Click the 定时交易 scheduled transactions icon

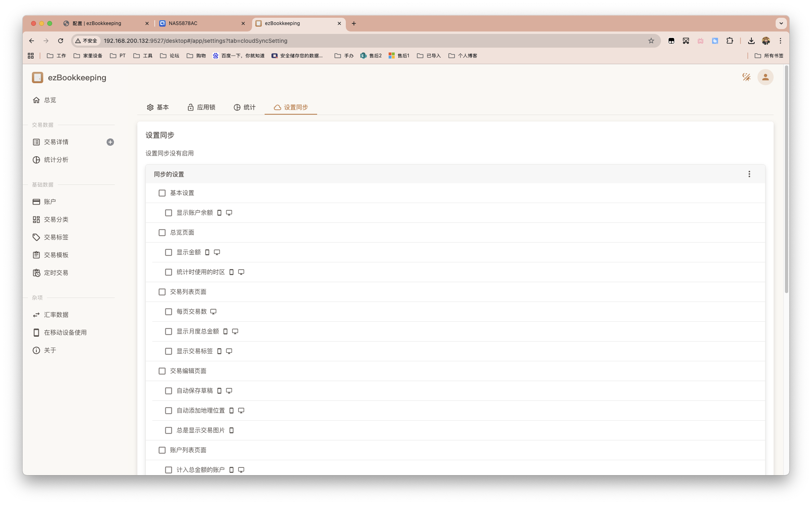coord(36,272)
